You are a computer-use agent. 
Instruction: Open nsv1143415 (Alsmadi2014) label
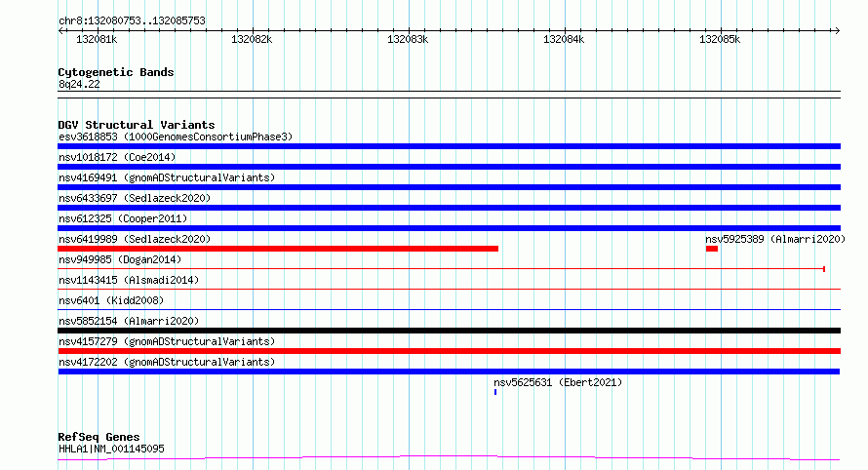[129, 280]
